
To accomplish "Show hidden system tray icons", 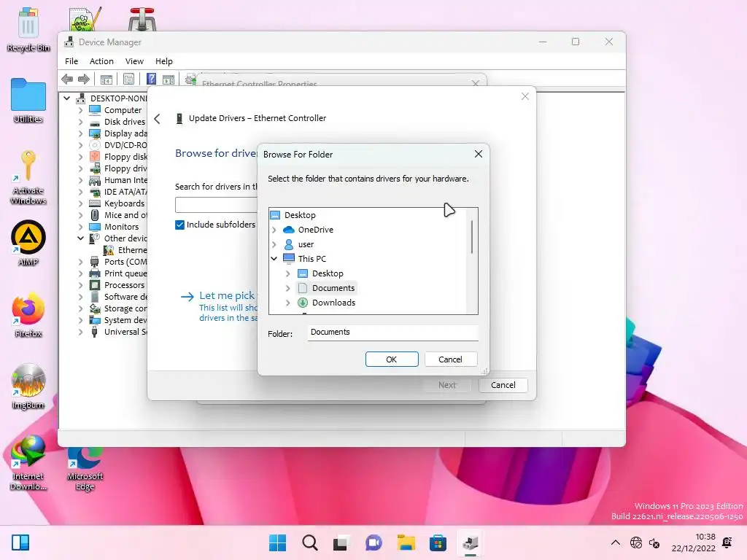I will point(616,542).
